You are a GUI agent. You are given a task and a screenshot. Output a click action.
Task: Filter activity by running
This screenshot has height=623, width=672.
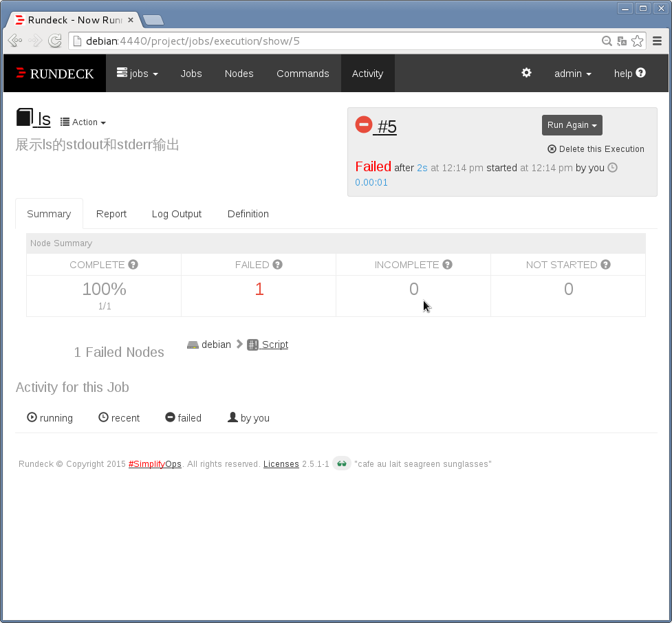[50, 418]
